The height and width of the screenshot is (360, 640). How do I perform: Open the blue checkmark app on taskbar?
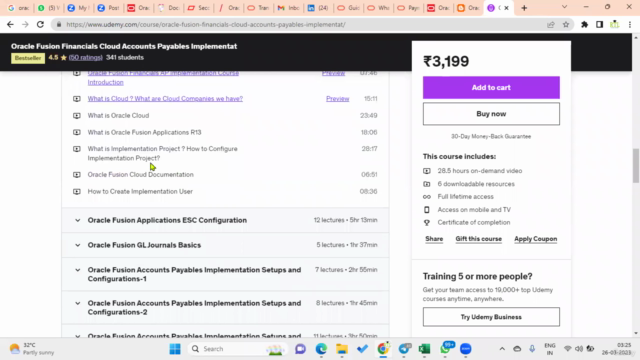pyautogui.click(x=362, y=349)
